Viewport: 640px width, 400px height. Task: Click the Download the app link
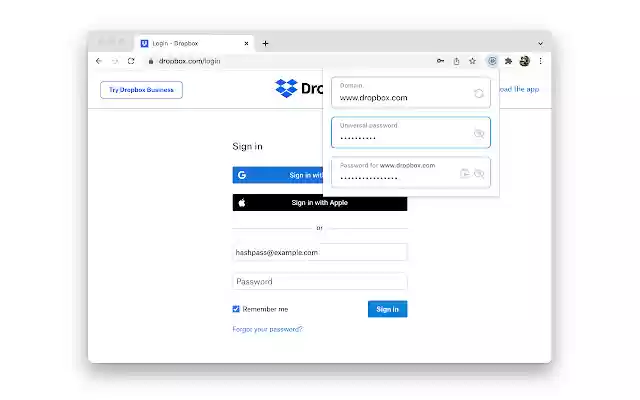click(519, 89)
